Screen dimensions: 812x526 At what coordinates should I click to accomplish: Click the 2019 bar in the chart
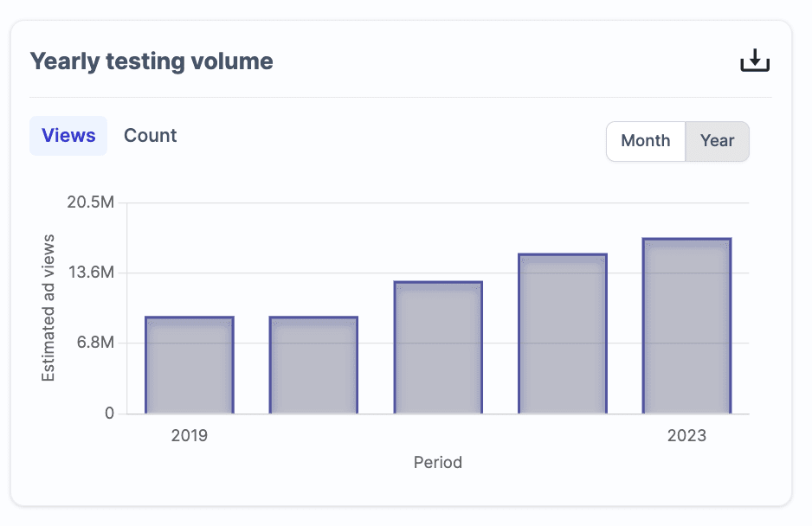click(x=190, y=365)
